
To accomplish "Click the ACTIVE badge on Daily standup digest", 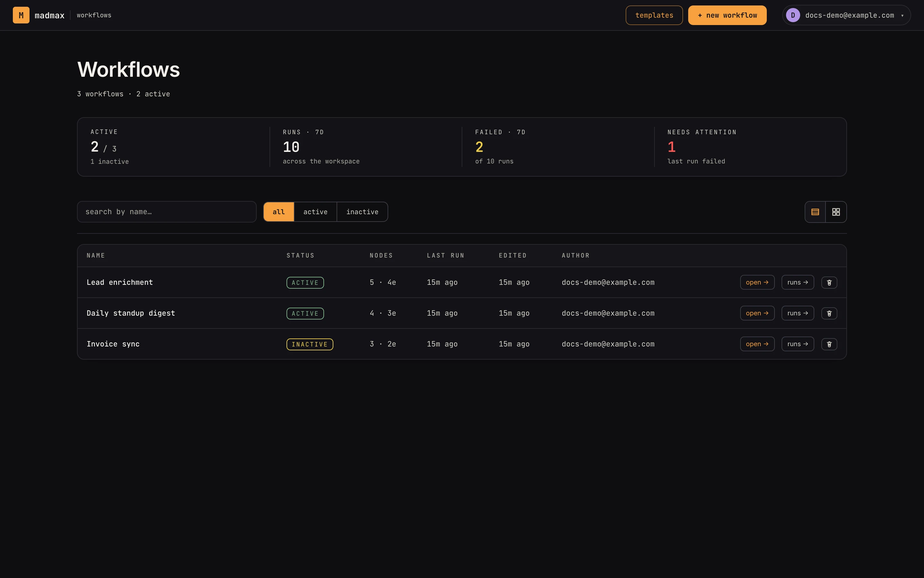I will click(x=305, y=313).
